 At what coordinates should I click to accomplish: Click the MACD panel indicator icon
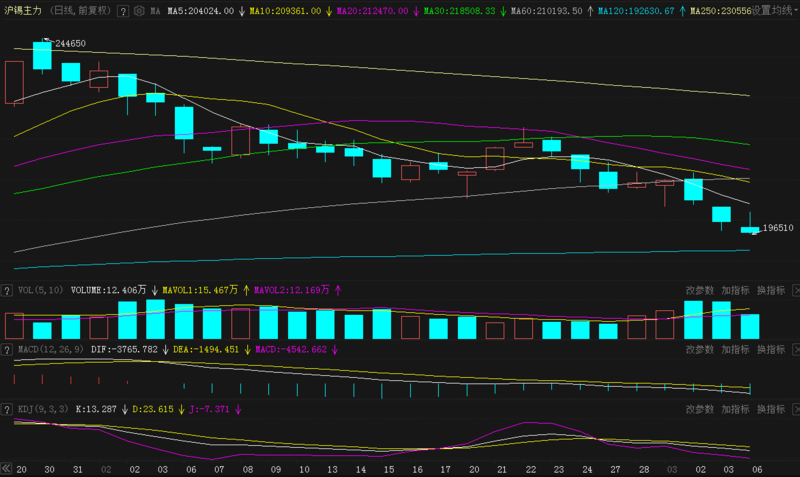(9, 350)
